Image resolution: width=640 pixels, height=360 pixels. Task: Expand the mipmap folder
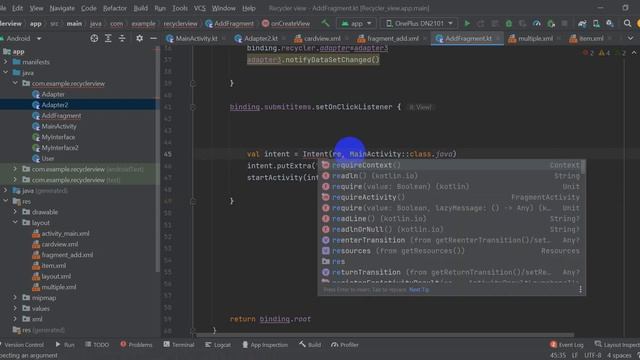click(15, 298)
